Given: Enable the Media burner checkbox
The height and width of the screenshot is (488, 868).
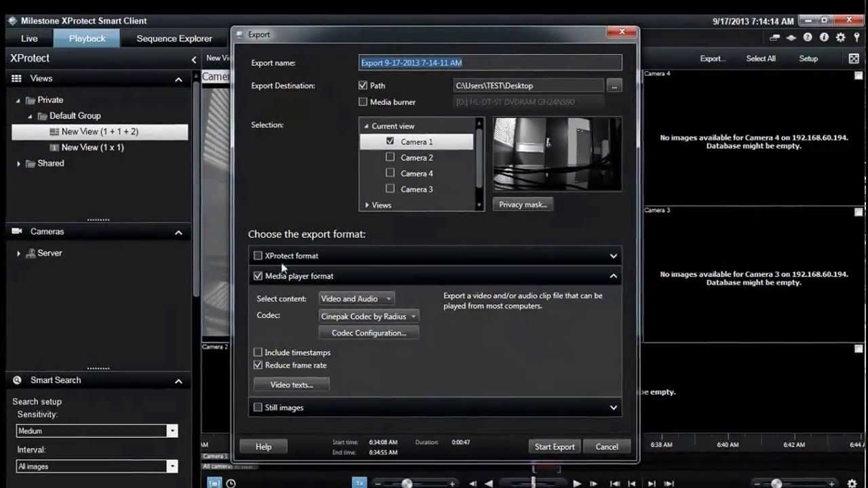Looking at the screenshot, I should (x=363, y=102).
